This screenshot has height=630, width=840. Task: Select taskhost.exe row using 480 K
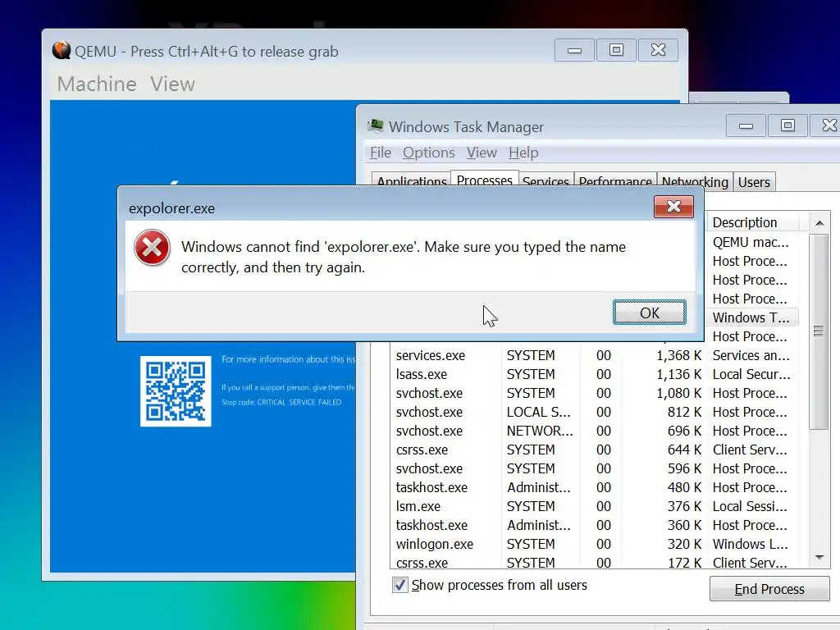pyautogui.click(x=595, y=487)
